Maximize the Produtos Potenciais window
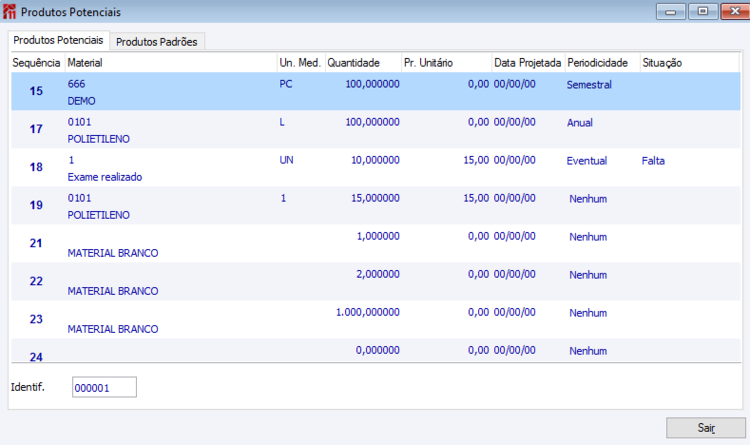This screenshot has width=750, height=445. point(703,11)
